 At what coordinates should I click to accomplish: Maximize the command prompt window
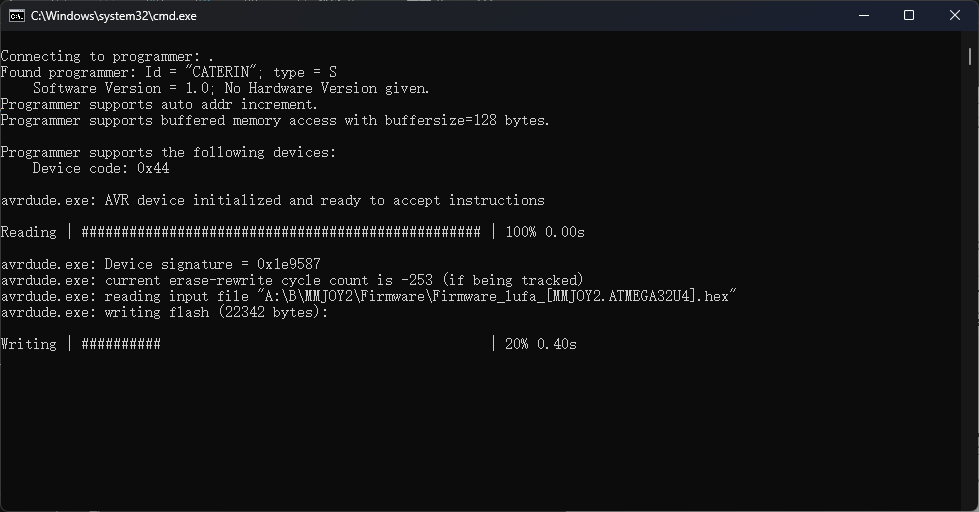coord(909,16)
